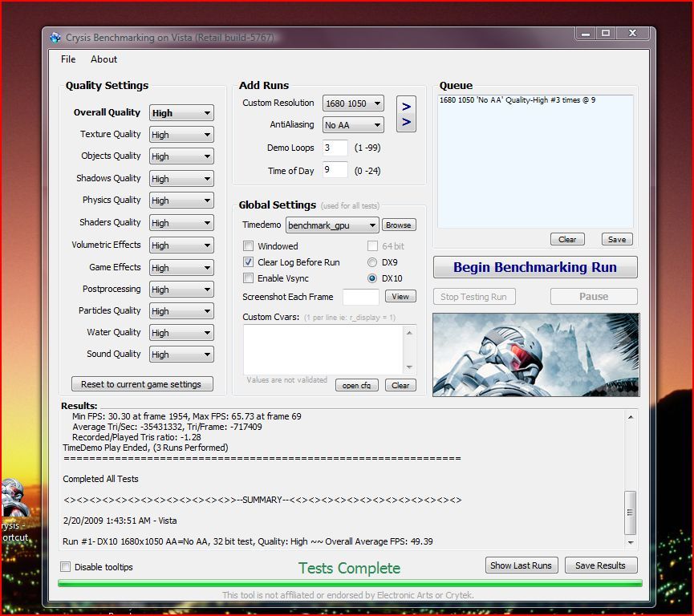Select the DX10 radio button
Image resolution: width=694 pixels, height=616 pixels.
coord(372,278)
